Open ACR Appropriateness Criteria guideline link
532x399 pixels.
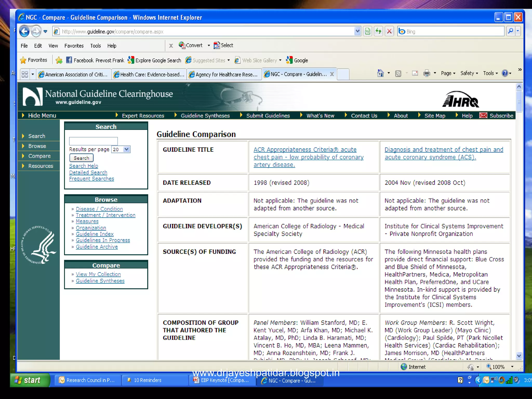click(308, 157)
